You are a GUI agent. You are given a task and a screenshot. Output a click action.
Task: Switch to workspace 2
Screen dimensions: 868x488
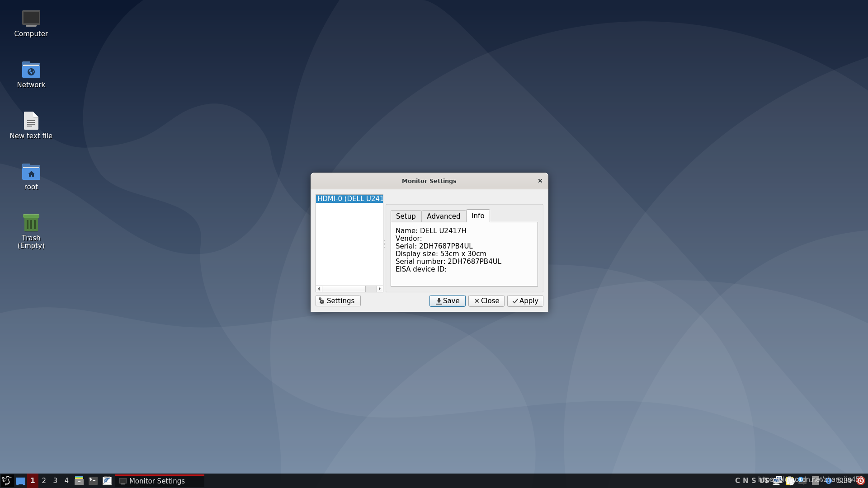coord(44,481)
